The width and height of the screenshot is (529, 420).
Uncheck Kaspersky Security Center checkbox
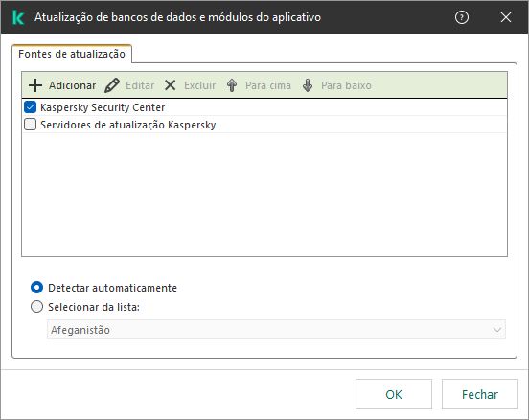pyautogui.click(x=30, y=107)
